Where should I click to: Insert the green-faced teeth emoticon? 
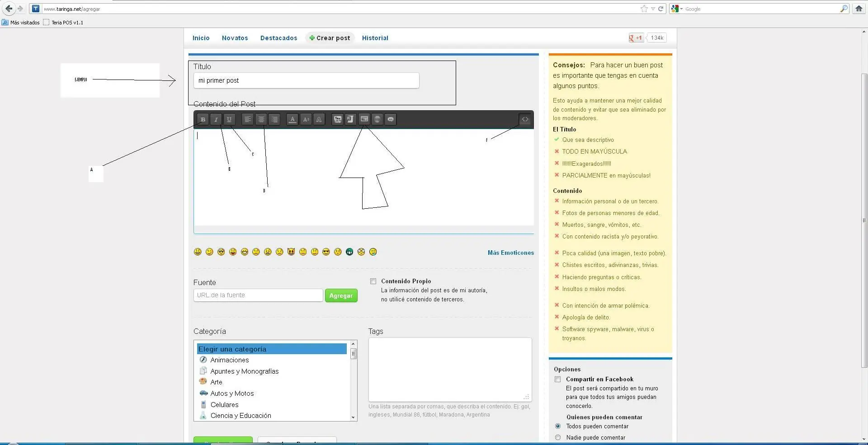349,252
